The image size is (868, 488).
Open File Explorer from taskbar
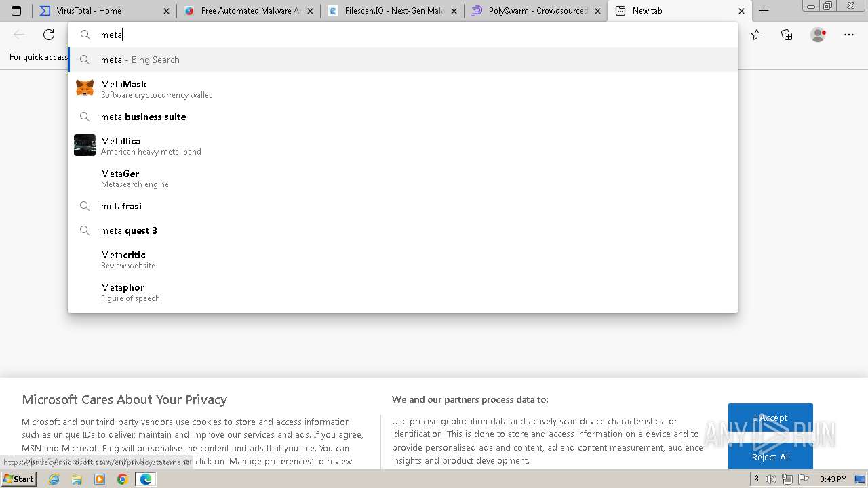(77, 479)
